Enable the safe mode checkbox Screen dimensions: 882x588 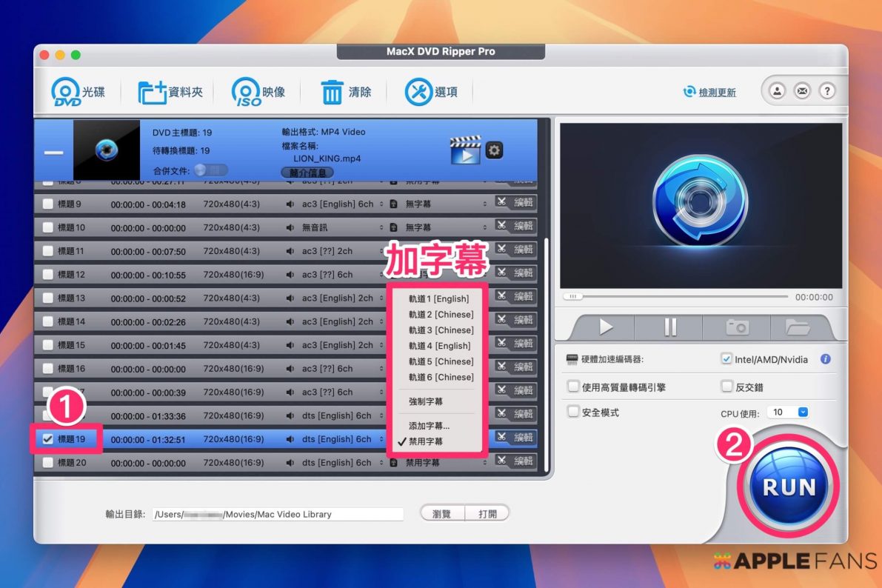coord(573,412)
